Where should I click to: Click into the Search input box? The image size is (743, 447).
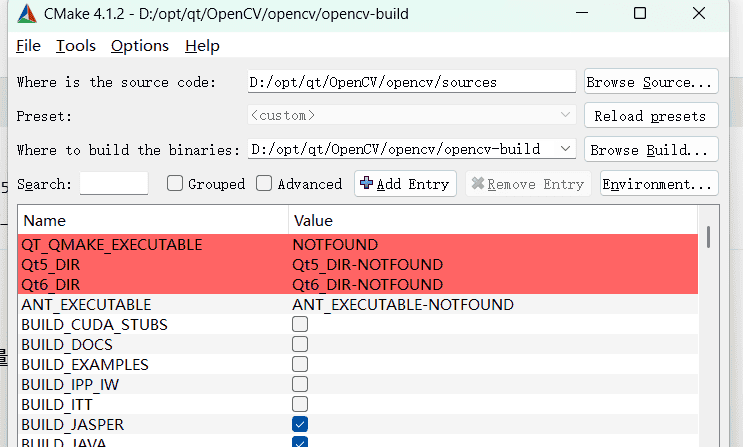[x=114, y=183]
